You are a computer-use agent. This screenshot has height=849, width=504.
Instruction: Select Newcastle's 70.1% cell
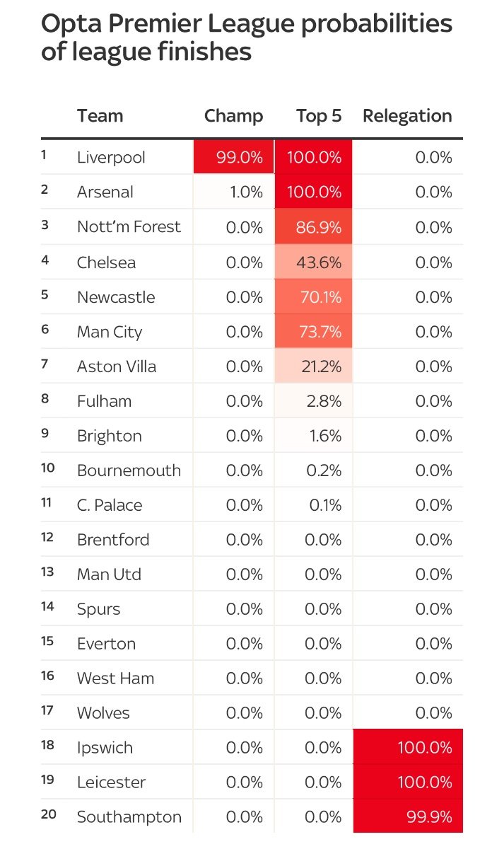(313, 297)
